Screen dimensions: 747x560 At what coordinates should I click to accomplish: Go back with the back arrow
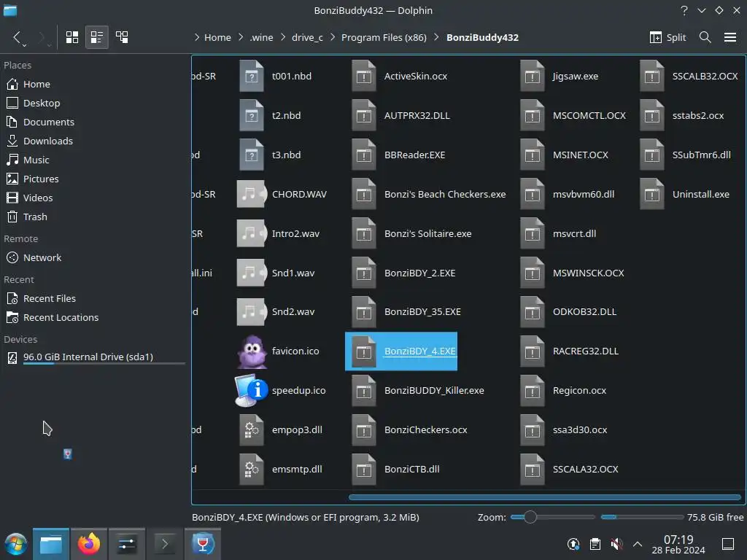tap(17, 37)
